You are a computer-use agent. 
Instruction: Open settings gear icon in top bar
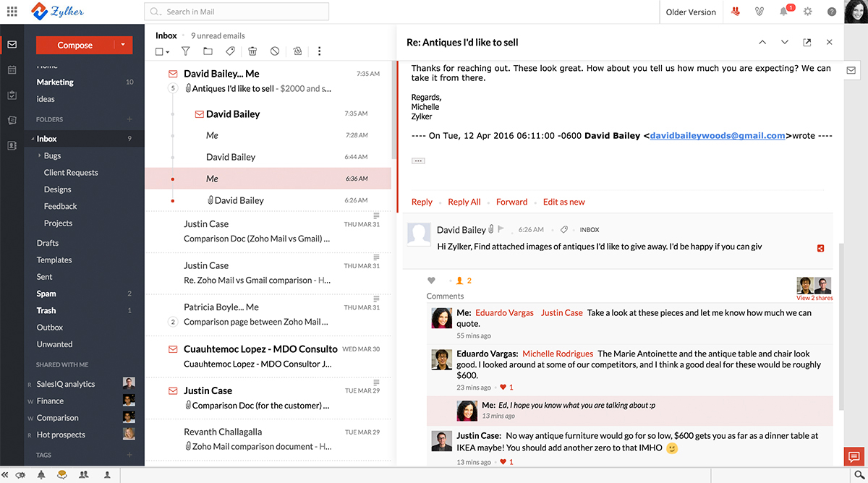click(x=808, y=12)
